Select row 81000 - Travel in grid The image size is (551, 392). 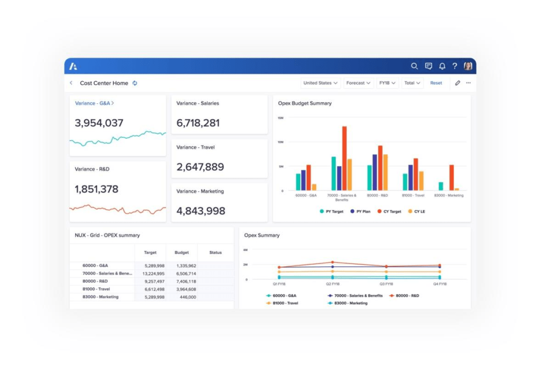point(151,289)
